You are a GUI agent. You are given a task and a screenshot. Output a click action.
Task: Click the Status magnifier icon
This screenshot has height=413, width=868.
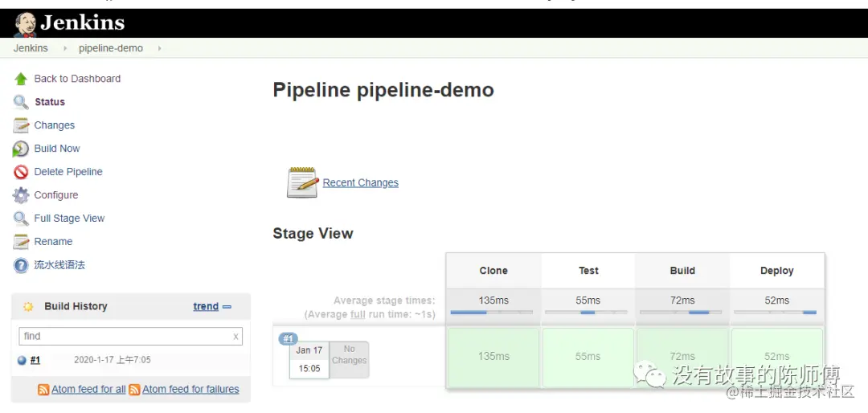(x=21, y=102)
